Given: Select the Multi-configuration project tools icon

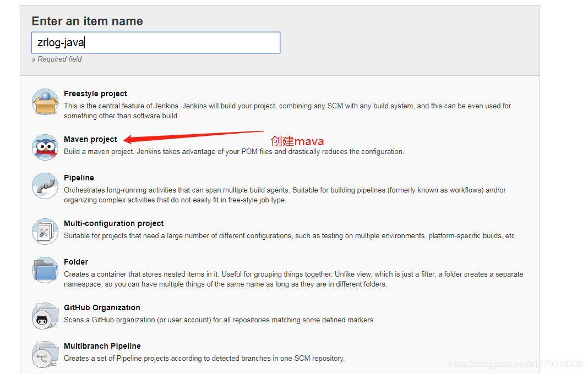Looking at the screenshot, I should pyautogui.click(x=45, y=232).
